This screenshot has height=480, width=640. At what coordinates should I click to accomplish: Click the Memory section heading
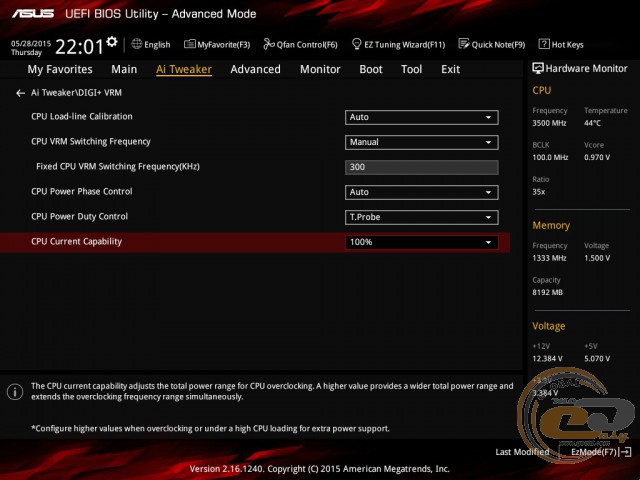(x=551, y=226)
